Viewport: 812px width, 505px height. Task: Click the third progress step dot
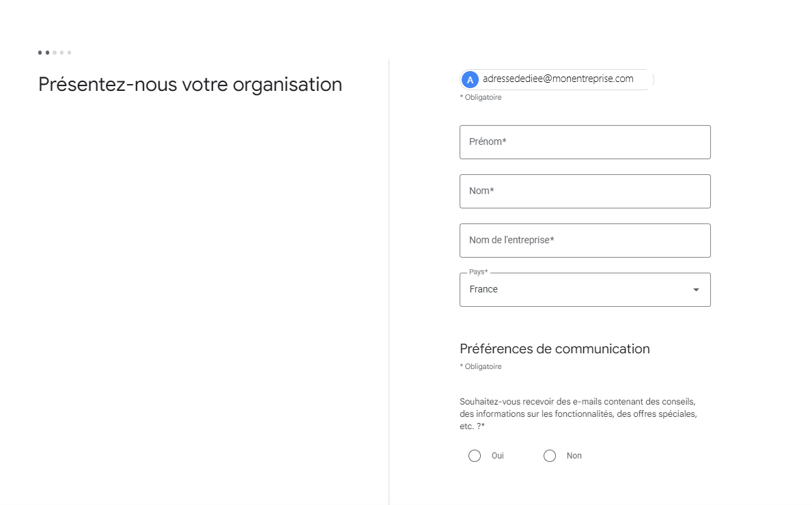point(55,53)
